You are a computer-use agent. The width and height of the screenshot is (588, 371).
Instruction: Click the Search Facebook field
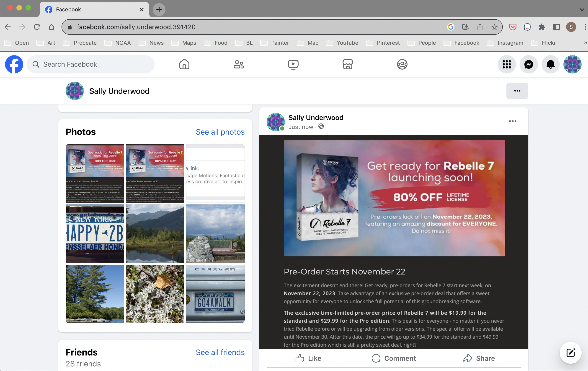coord(91,64)
